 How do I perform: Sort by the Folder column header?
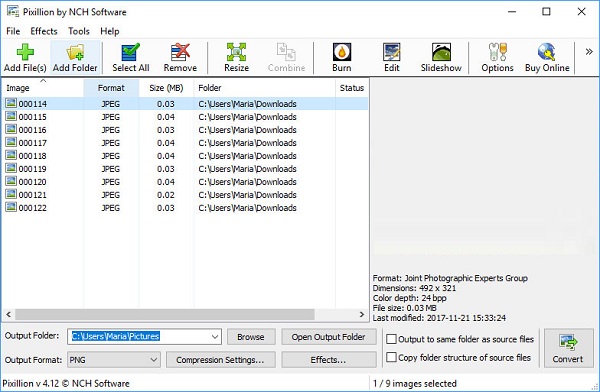pyautogui.click(x=264, y=88)
